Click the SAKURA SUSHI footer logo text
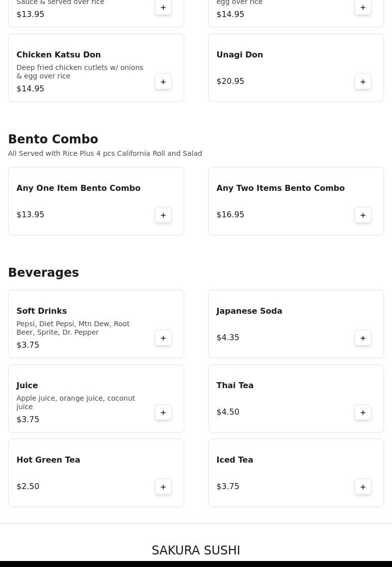Viewport: 392px width, 567px height. (196, 551)
